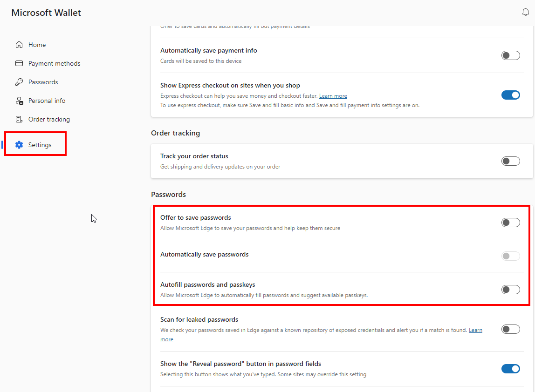Click 'Automatically save payment info' label
This screenshot has width=535, height=392.
click(x=209, y=50)
